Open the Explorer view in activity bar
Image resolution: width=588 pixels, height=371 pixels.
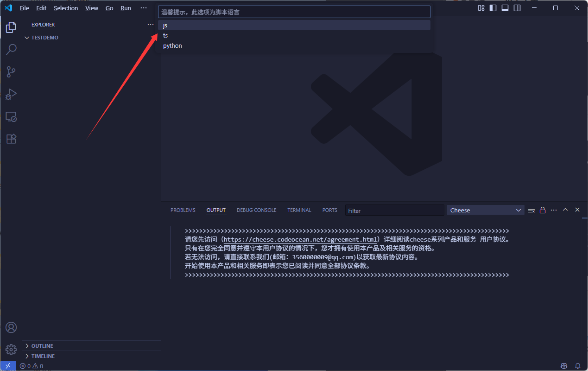click(11, 27)
